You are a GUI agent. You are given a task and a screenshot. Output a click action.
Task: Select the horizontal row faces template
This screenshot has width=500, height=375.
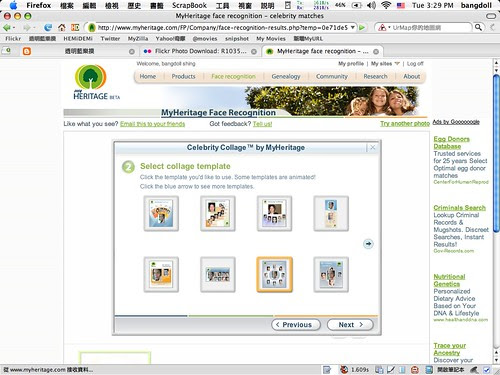(x=218, y=275)
